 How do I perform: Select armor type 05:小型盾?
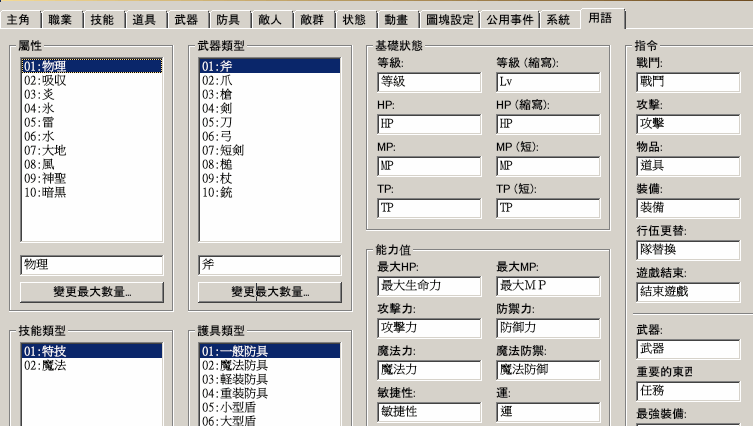[x=270, y=407]
